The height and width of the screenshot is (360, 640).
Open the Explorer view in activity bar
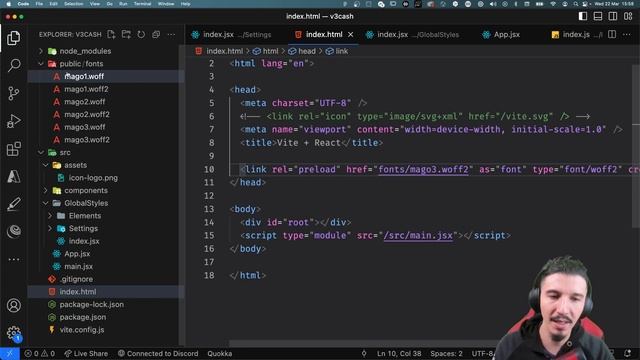point(13,38)
